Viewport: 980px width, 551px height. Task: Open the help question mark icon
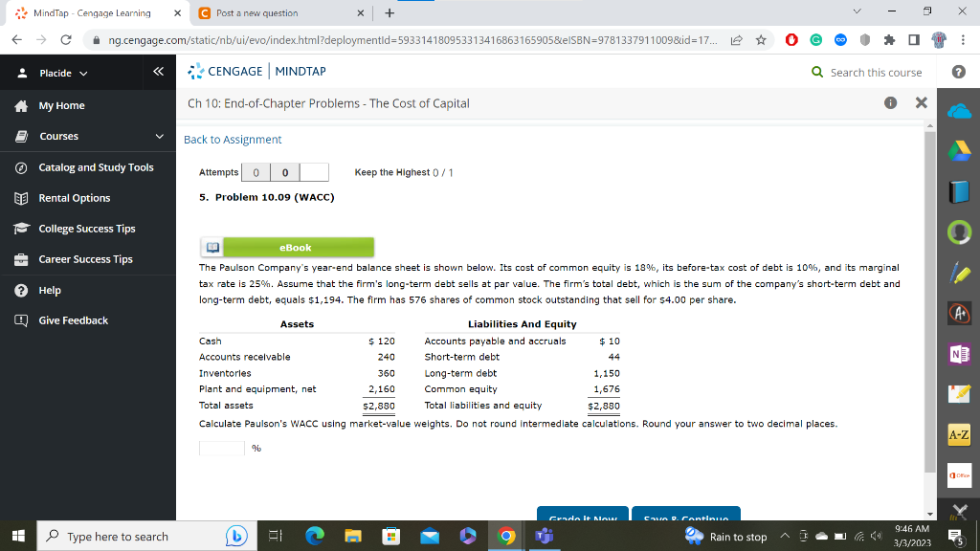pos(959,72)
